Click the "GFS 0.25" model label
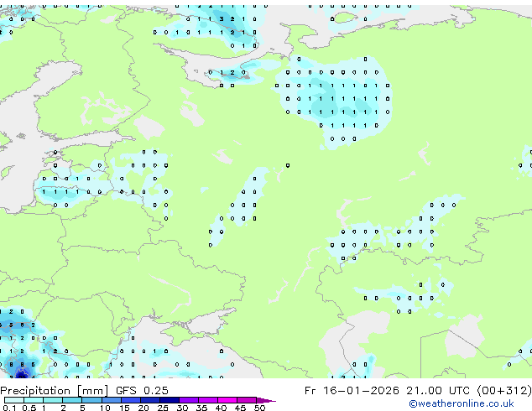Image resolution: width=532 pixels, height=411 pixels. coord(142,391)
